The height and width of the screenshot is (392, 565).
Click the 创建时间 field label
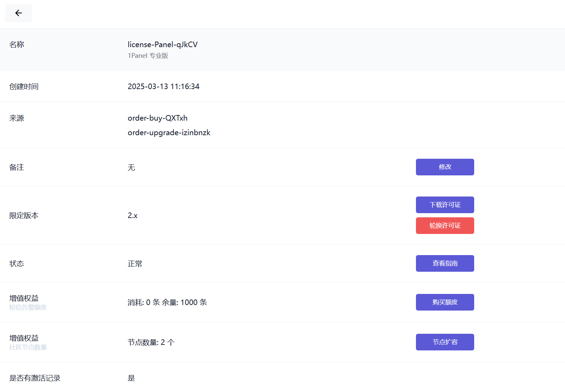click(24, 87)
